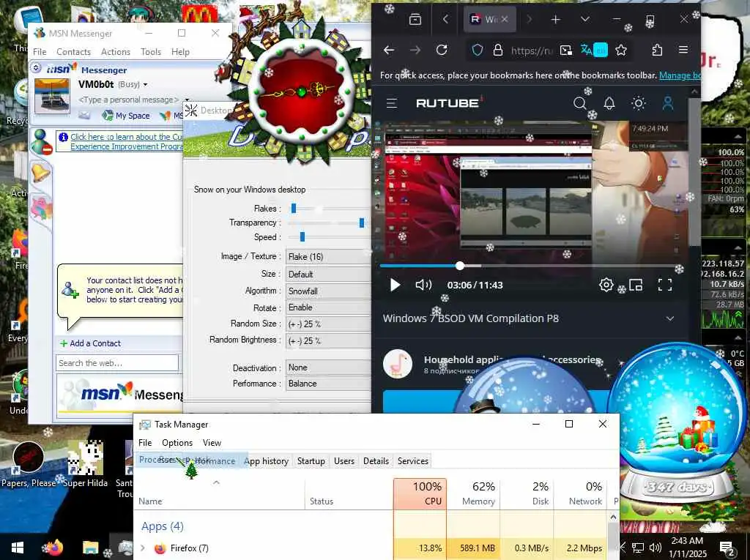Play the Rutube video
The image size is (750, 560).
(395, 285)
